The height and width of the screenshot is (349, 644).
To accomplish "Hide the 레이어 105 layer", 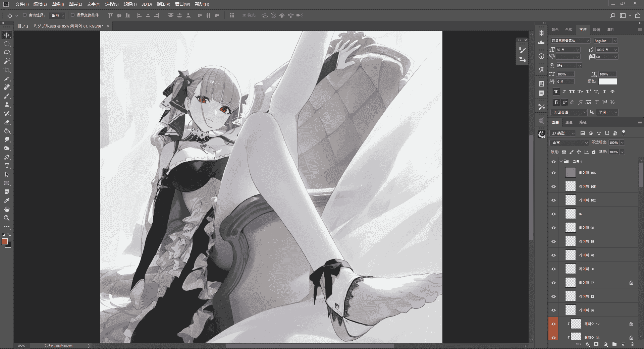I will point(553,187).
